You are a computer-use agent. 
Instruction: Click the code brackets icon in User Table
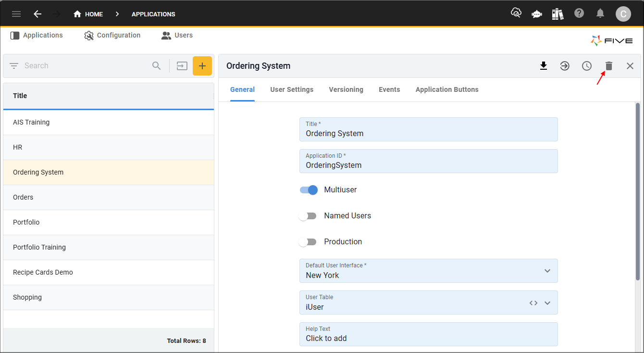533,303
